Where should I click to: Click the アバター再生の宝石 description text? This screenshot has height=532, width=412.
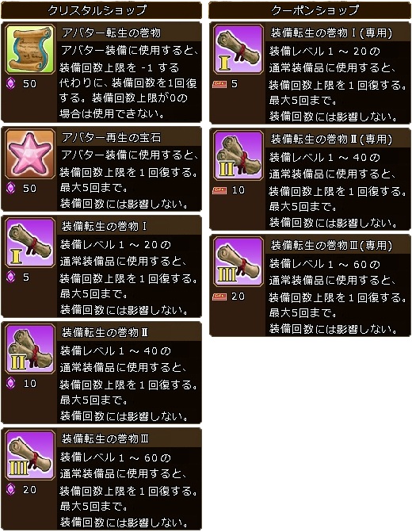pos(129,179)
